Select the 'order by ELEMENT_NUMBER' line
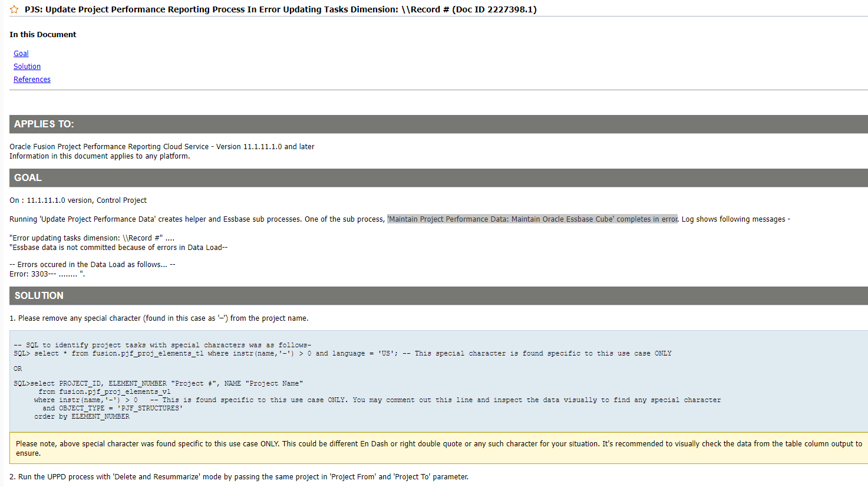Image resolution: width=868 pixels, height=487 pixels. click(x=81, y=416)
